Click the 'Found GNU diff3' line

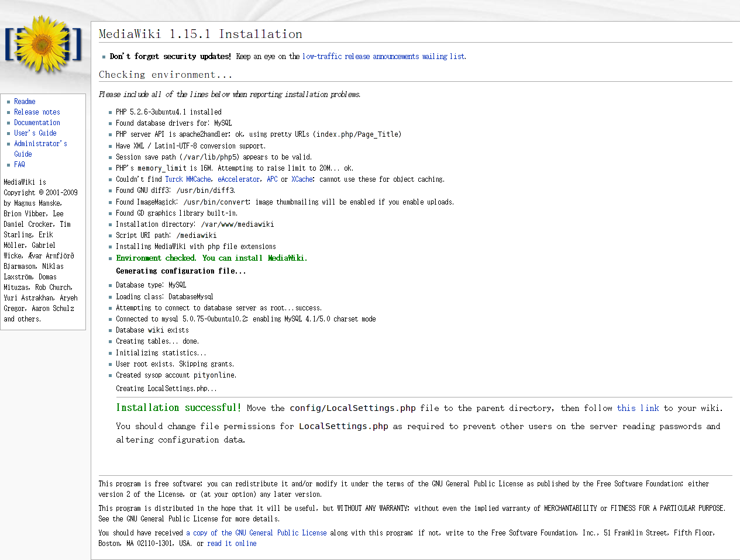coord(175,191)
